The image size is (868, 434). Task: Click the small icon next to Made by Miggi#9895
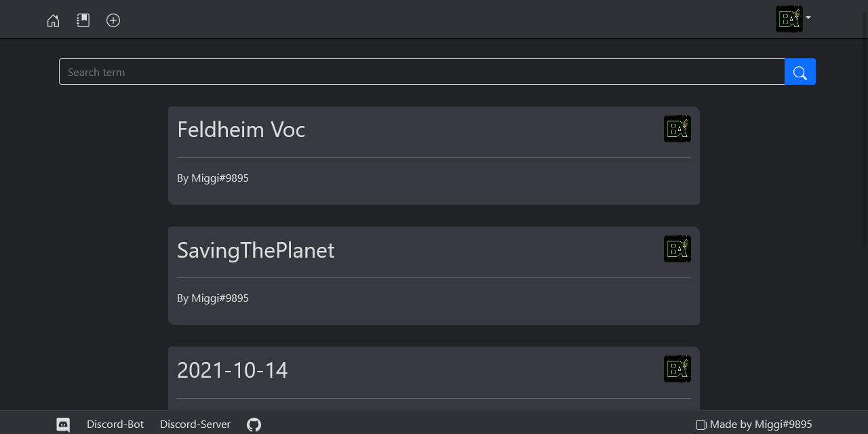pyautogui.click(x=701, y=425)
